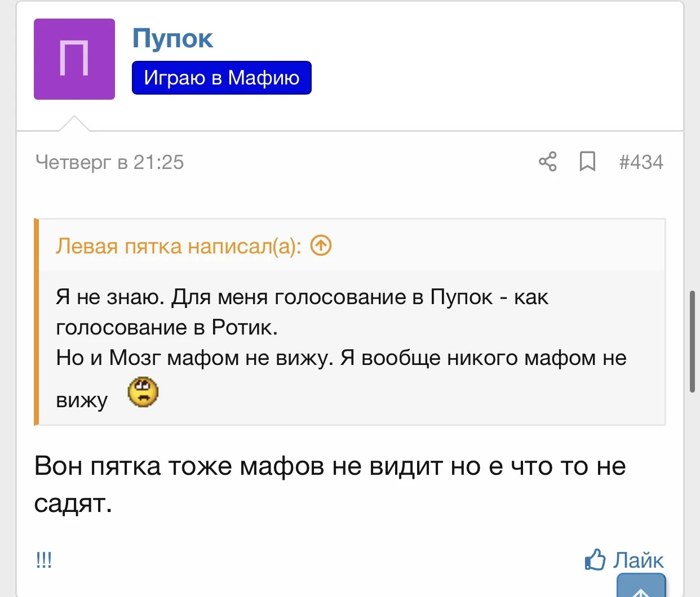Like the post with the Лайк label
Viewport: 700px width, 597px height.
(638, 560)
